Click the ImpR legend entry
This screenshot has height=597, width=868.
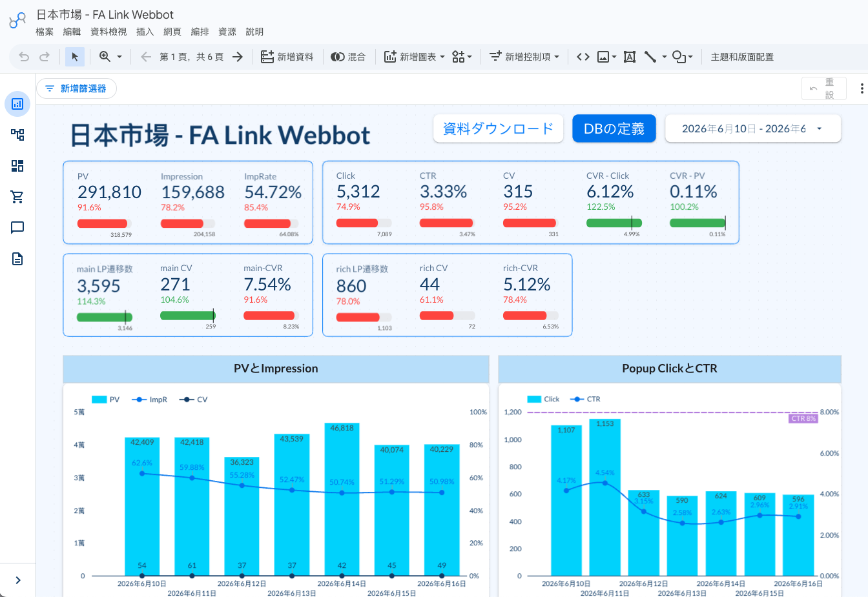(x=149, y=400)
